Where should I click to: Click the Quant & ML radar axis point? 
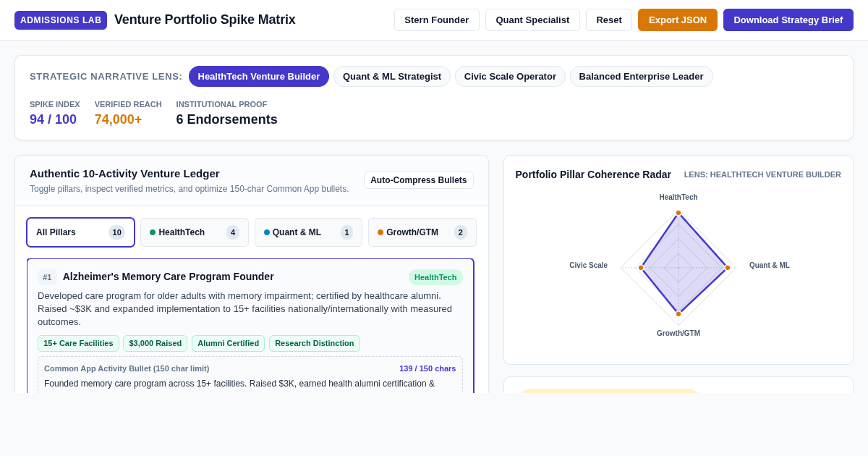[728, 268]
